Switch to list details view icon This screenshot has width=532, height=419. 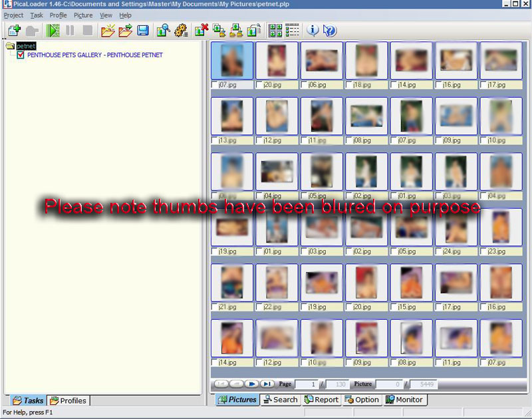pos(293,31)
